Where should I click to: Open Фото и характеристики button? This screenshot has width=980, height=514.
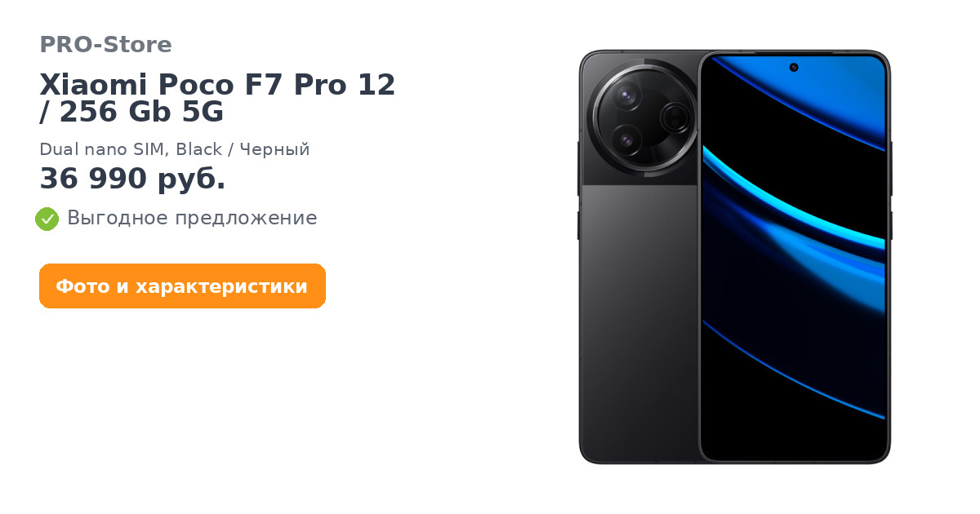pyautogui.click(x=182, y=286)
